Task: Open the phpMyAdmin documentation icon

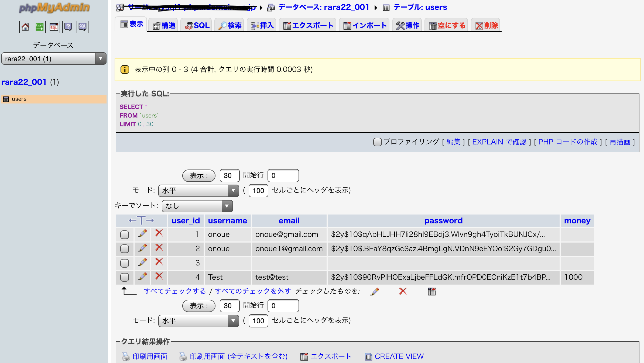Action: pos(68,27)
